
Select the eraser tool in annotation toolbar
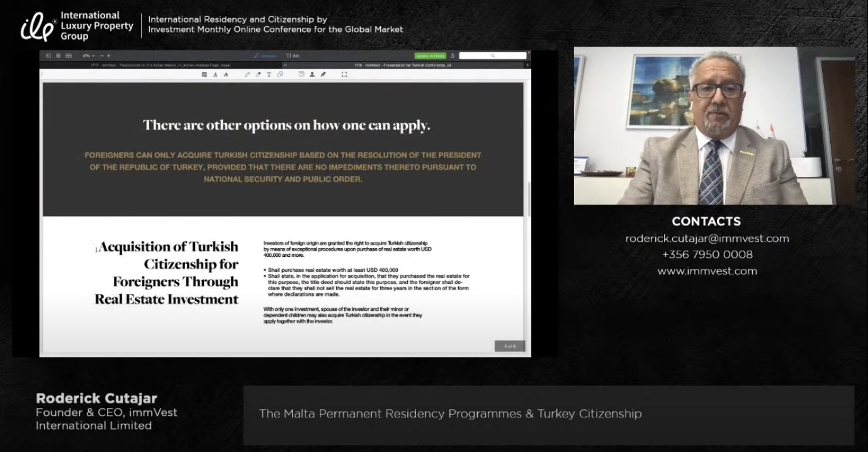(x=258, y=74)
